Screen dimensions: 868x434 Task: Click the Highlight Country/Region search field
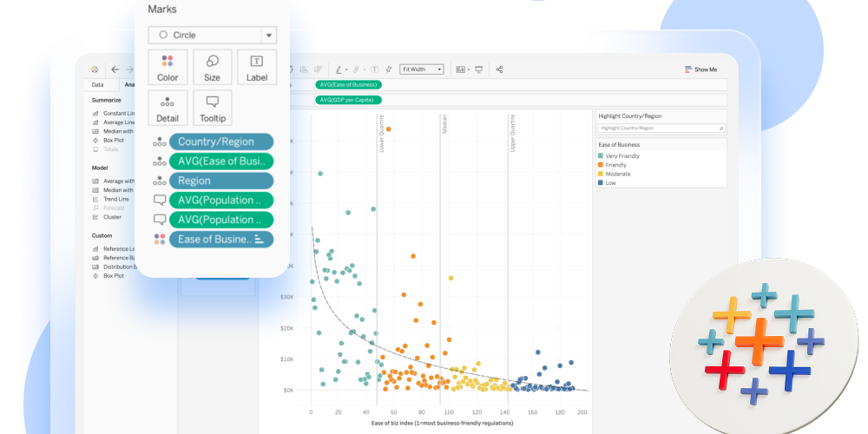click(661, 128)
